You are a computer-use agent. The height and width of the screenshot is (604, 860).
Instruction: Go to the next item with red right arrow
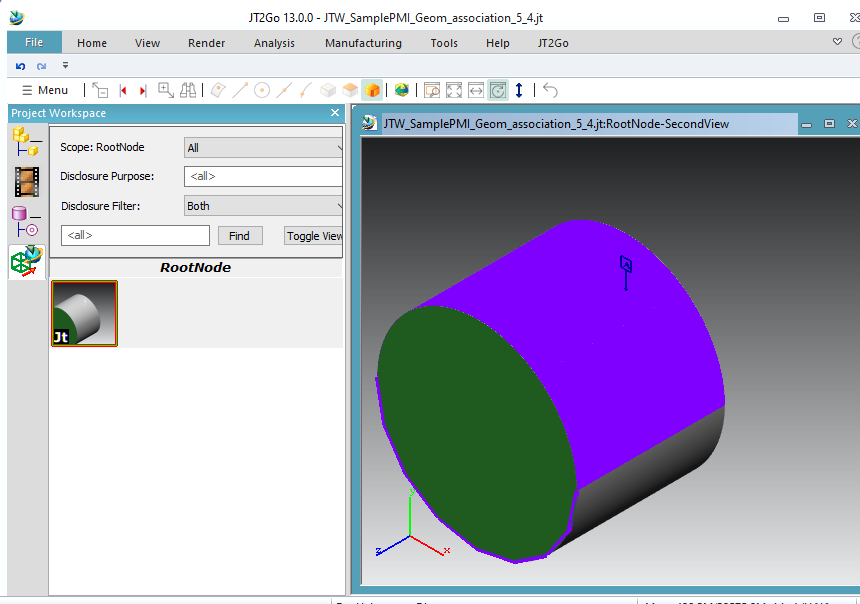(x=143, y=91)
